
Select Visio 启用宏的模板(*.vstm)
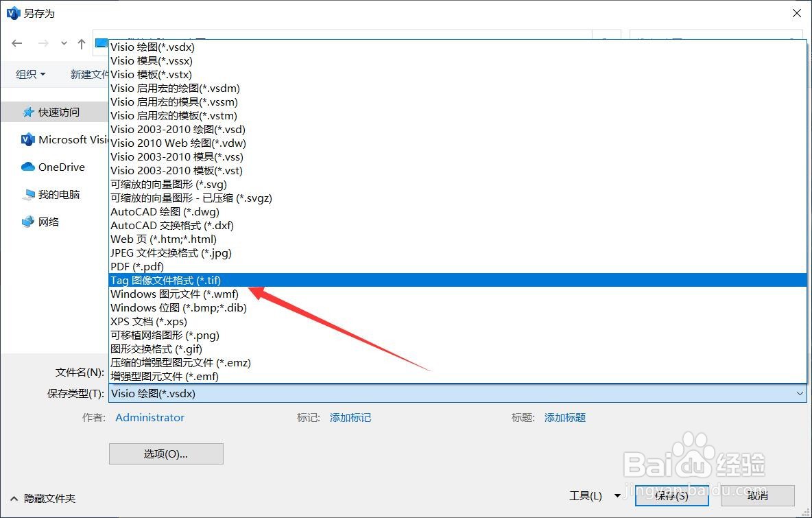(x=458, y=115)
